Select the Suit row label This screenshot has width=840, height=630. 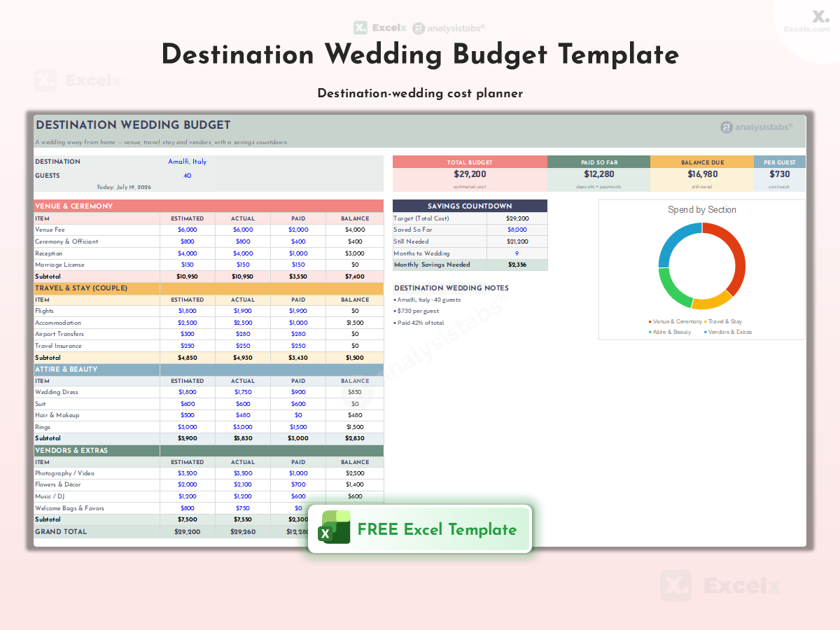97,404
